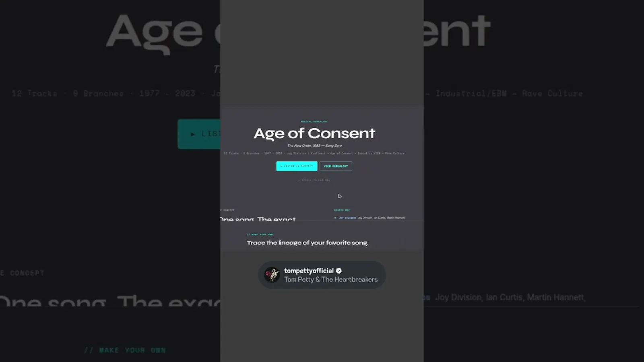
Task: Select the Branch Map section label
Action: [x=342, y=210]
